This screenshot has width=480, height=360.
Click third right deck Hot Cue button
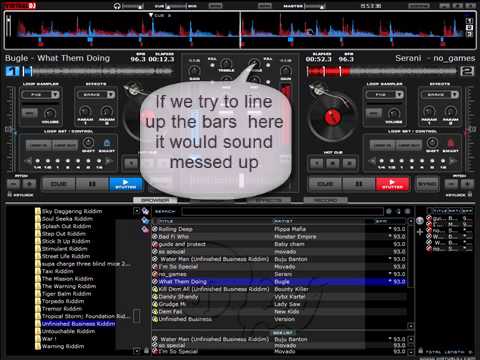point(349,163)
